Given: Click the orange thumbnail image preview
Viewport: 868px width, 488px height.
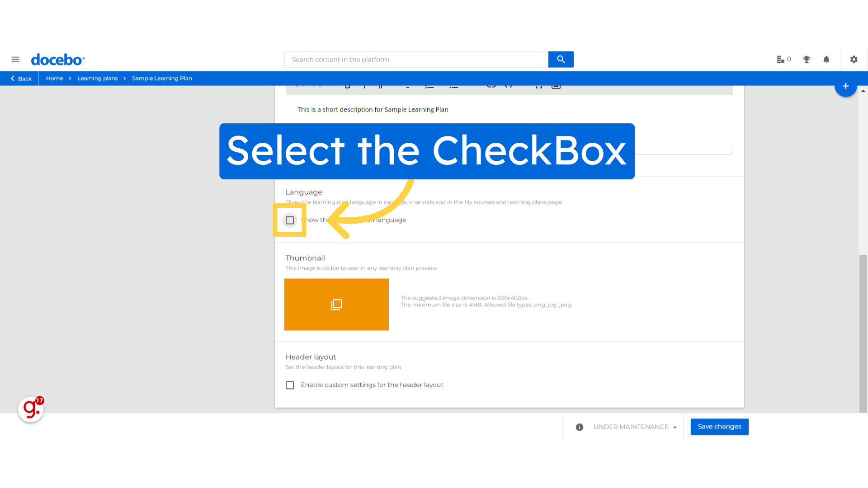Looking at the screenshot, I should click(x=337, y=305).
